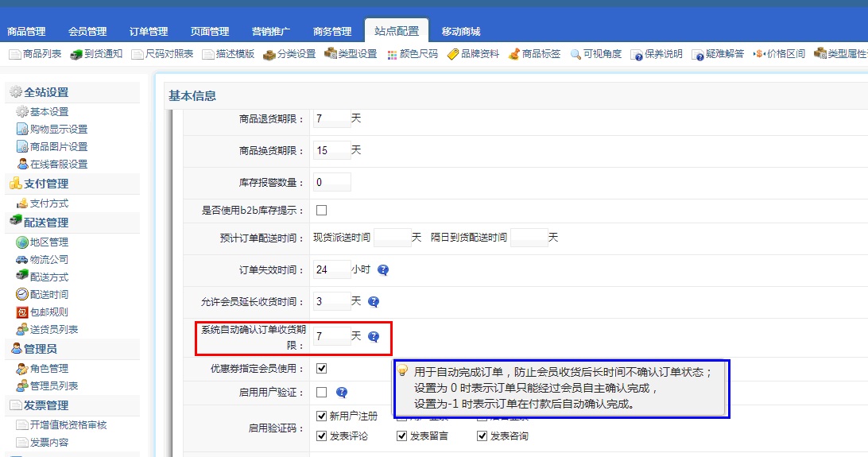Viewport: 868px width, 457px height.
Task: Open 颜色尺码 toolbar item
Action: 413,54
